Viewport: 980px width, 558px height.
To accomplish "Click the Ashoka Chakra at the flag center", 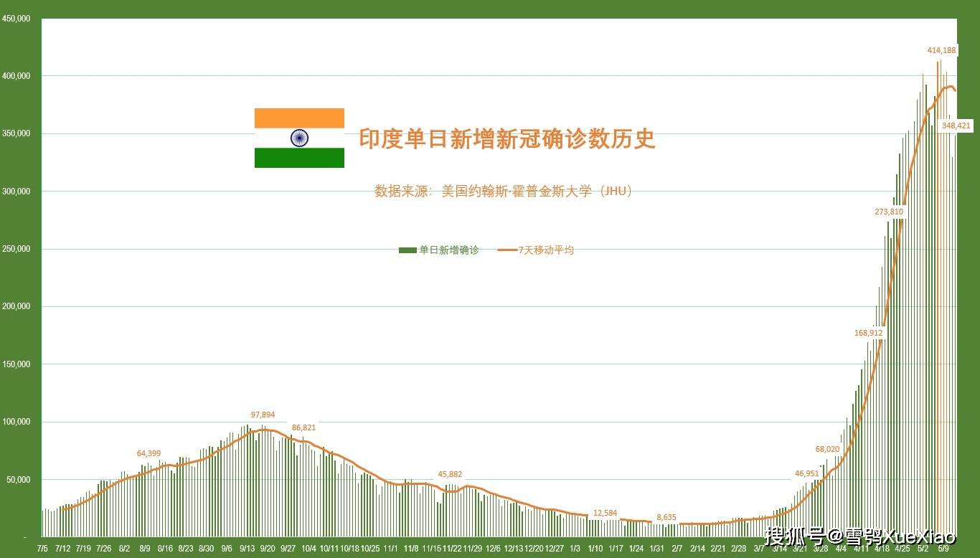I will [x=299, y=138].
